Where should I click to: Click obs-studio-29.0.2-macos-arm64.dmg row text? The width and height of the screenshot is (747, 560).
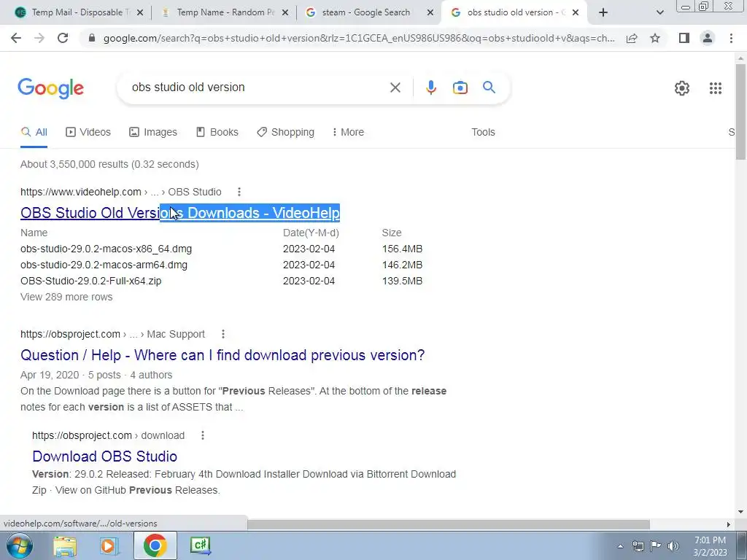tap(104, 265)
